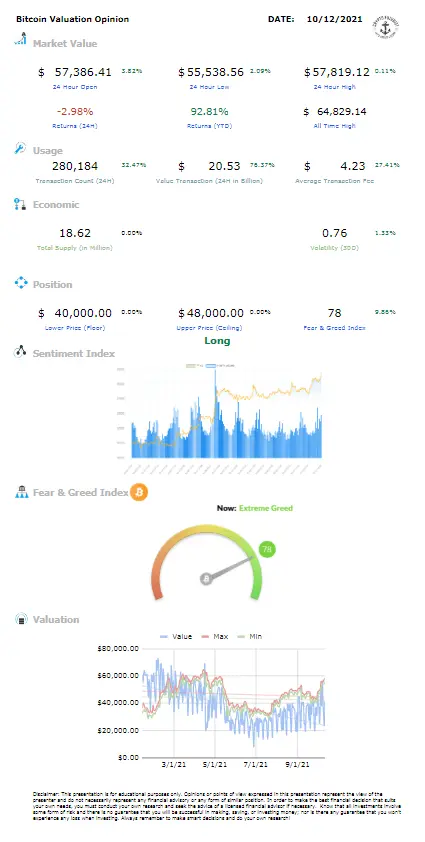Click the anchor logo top right
The width and height of the screenshot is (425, 842).
tap(385, 28)
